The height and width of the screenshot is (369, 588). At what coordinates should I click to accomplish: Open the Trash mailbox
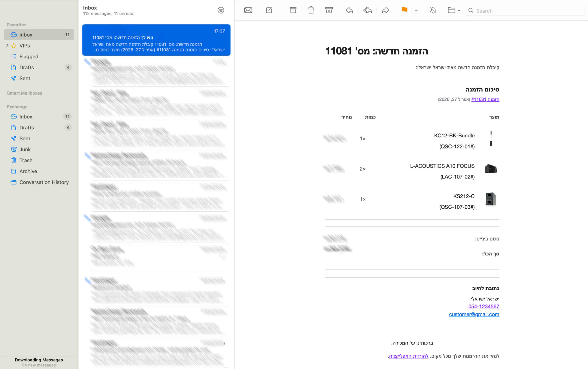coord(26,160)
